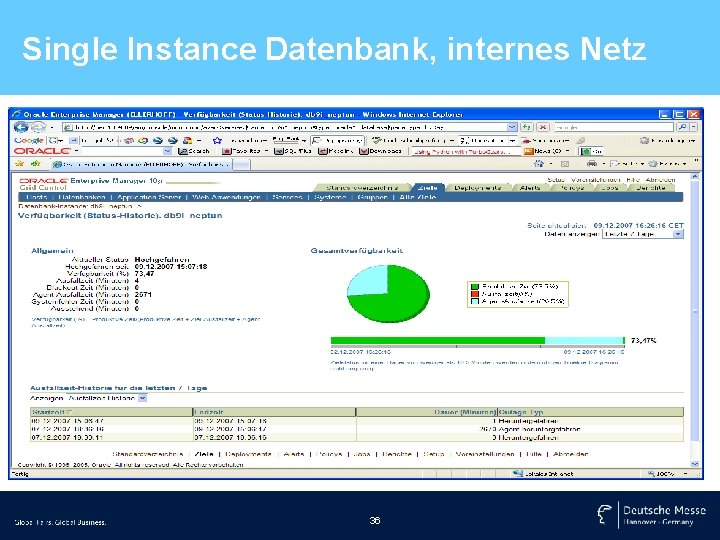Click the search magnifier icon in IE
The height and width of the screenshot is (540, 720).
point(683,127)
